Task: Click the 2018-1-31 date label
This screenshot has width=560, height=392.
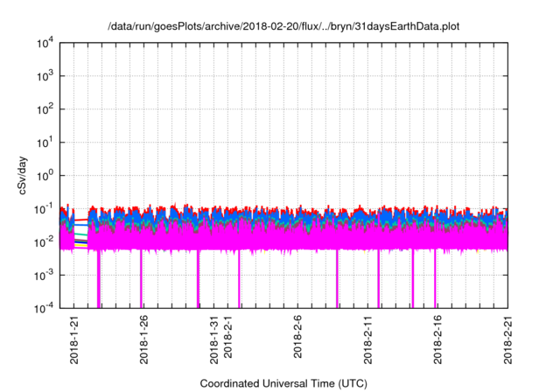Action: [x=213, y=339]
